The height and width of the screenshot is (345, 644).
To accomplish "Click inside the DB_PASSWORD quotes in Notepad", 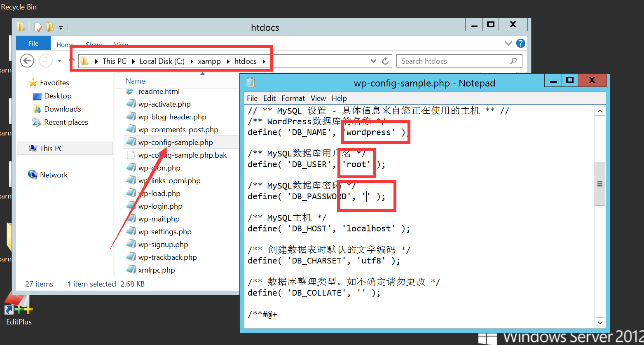I will click(367, 196).
